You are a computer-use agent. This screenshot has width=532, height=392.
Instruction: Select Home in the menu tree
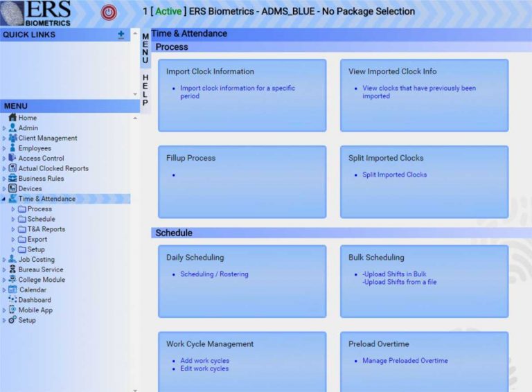pos(28,118)
